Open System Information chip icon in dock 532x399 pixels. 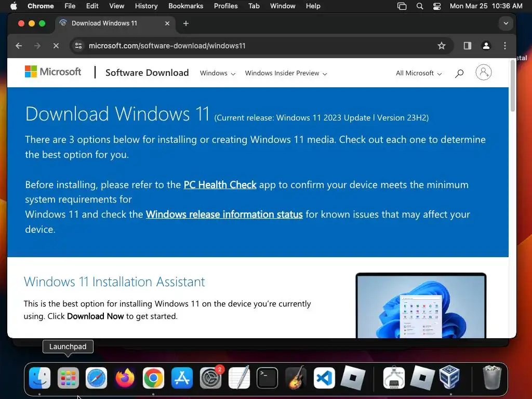tap(394, 378)
